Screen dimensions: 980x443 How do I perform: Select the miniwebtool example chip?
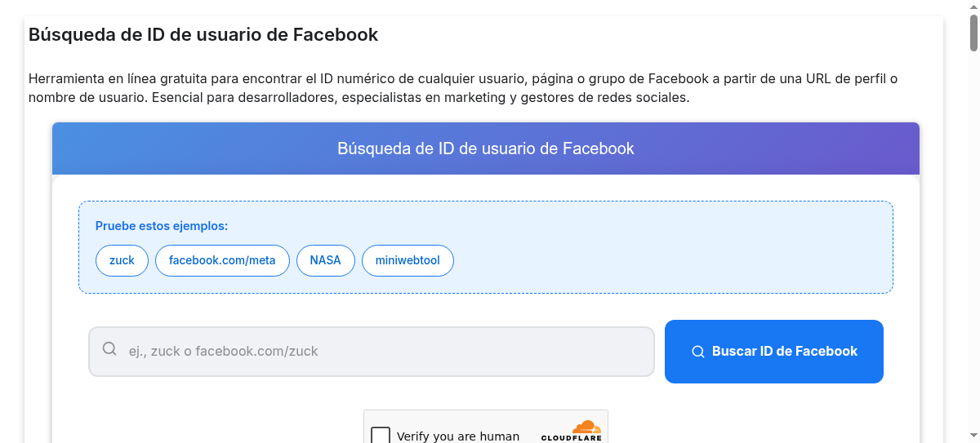(408, 260)
